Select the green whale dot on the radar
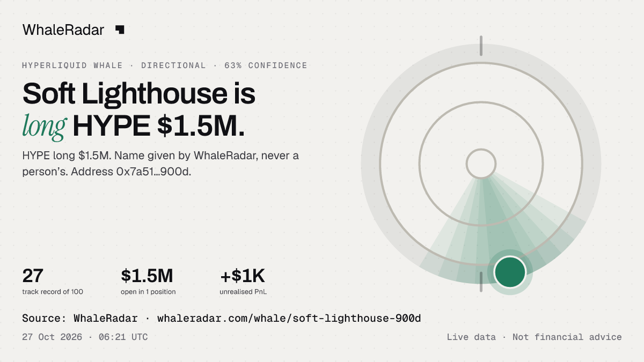This screenshot has height=362, width=644. [x=510, y=272]
